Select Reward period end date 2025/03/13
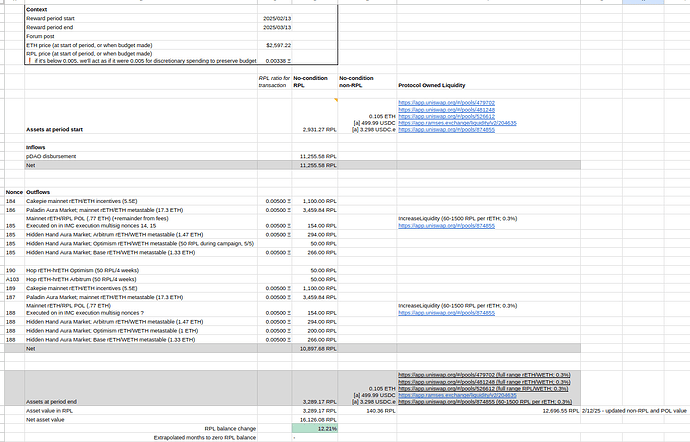Viewport: 690px width, 442px height. point(275,27)
